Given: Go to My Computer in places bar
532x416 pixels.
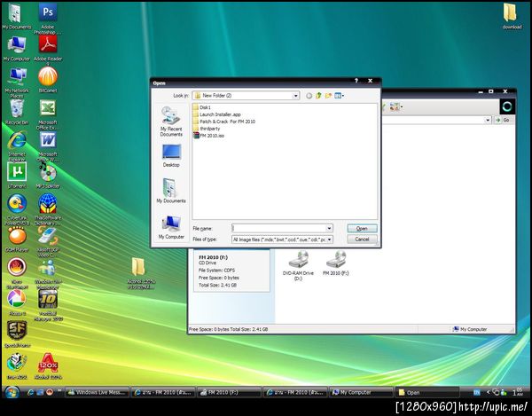Looking at the screenshot, I should (171, 227).
